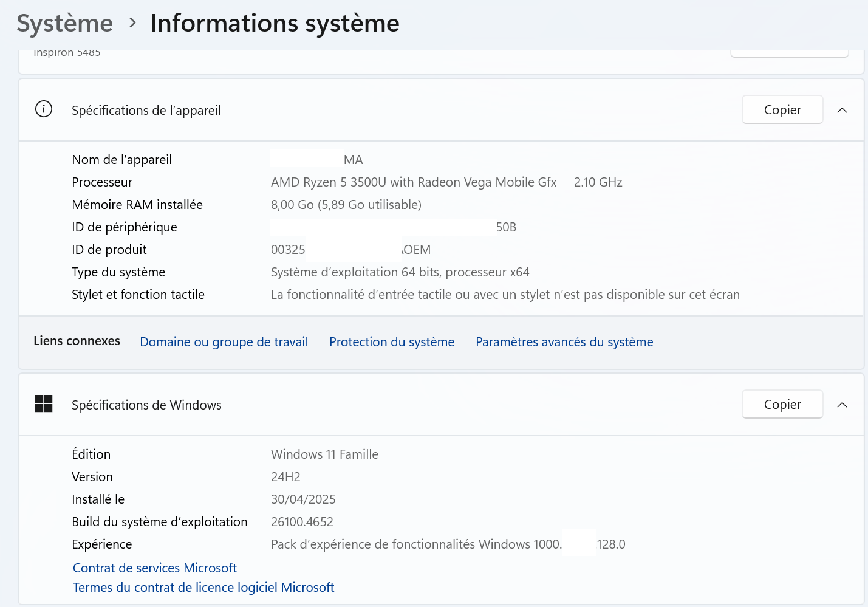
Task: Click the install date 30/04/2025
Action: pyautogui.click(x=303, y=499)
